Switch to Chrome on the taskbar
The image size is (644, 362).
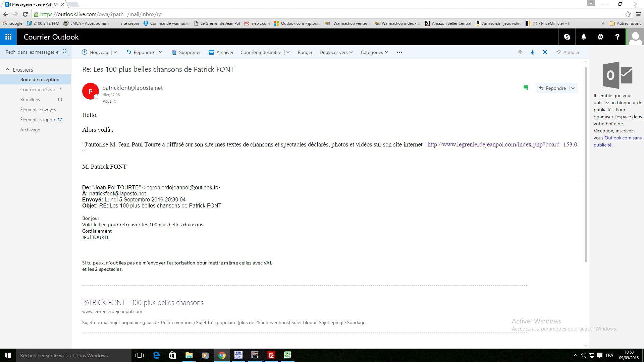(222, 355)
